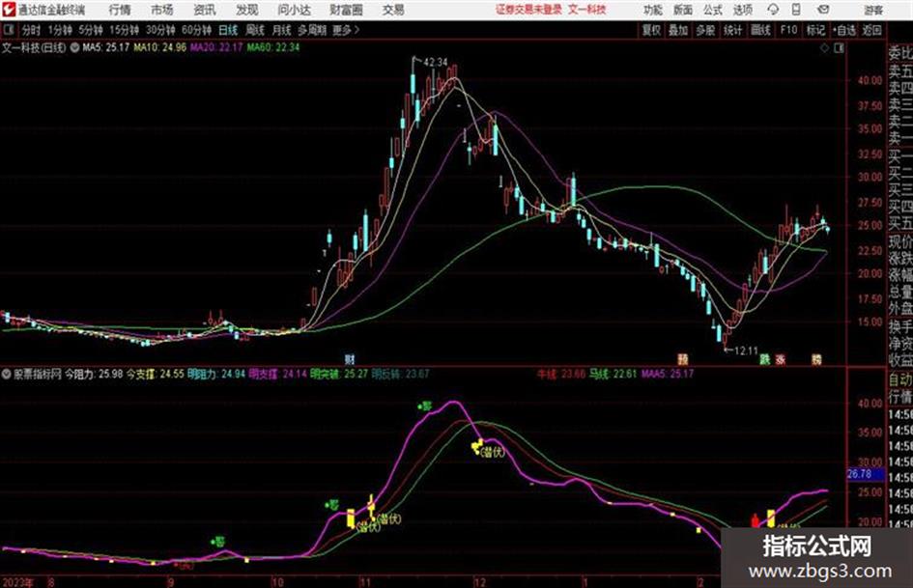Open the envelope messages icon
The image size is (913, 588).
click(823, 10)
